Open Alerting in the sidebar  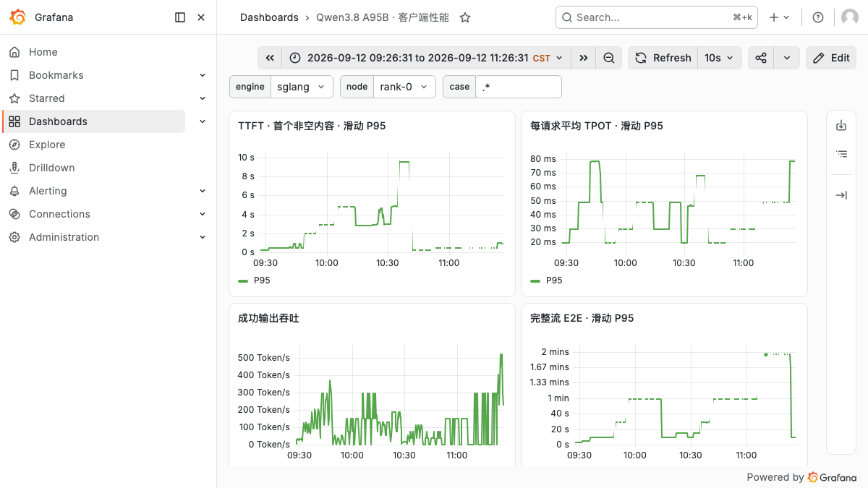click(48, 191)
